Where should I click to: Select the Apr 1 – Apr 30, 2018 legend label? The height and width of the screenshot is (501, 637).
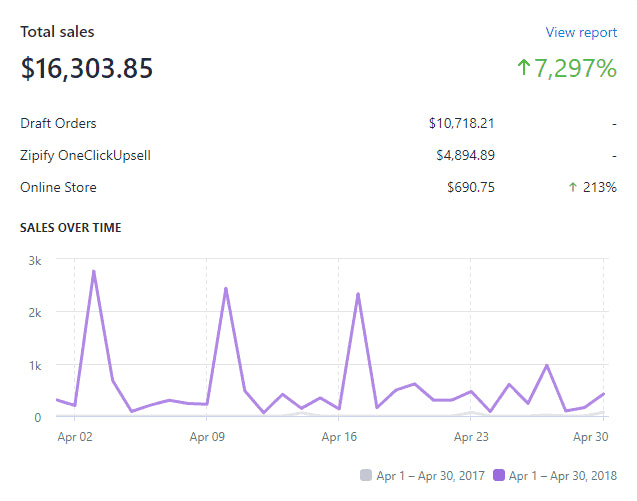(x=563, y=476)
